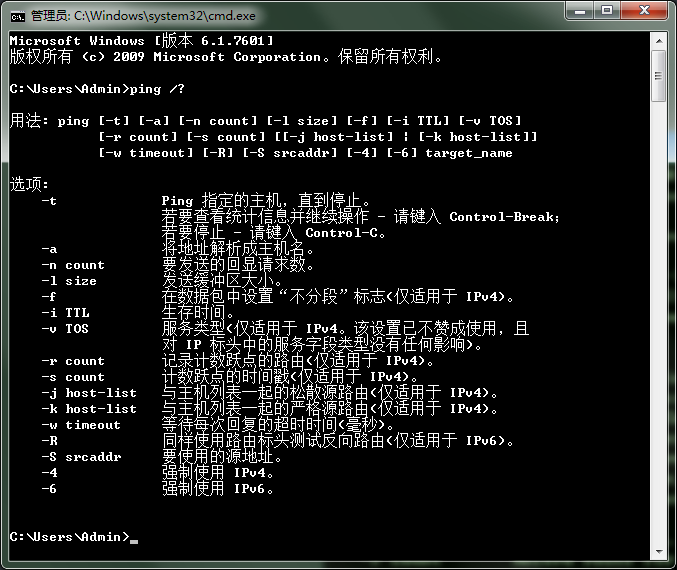Click the '-t' option in list
Image resolution: width=677 pixels, height=570 pixels.
tap(49, 201)
